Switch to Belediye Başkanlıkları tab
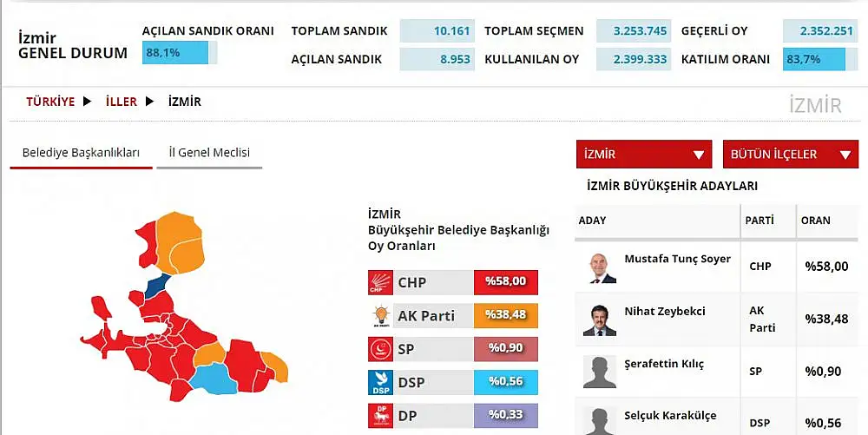The image size is (868, 435). (x=81, y=153)
